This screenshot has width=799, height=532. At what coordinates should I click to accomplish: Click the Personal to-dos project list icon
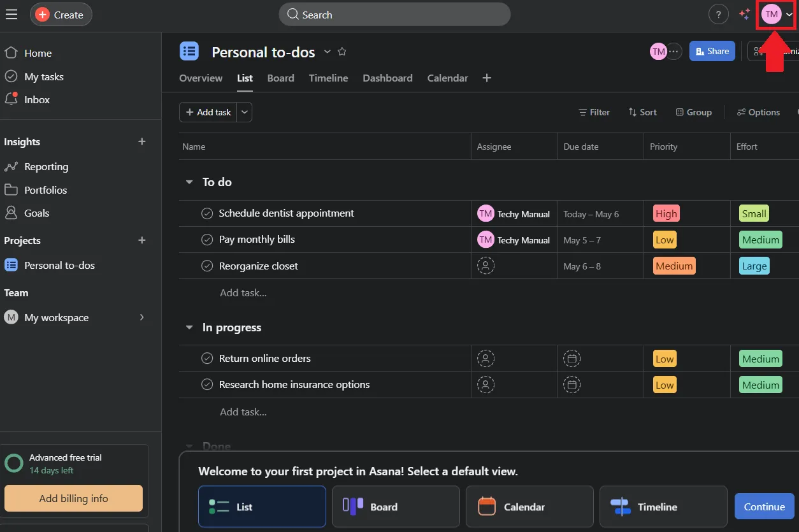[x=189, y=52]
